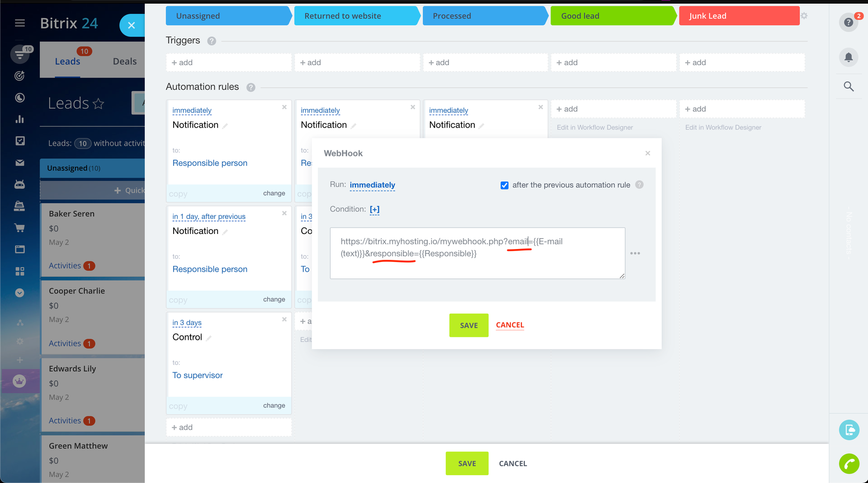Viewport: 868px width, 483px height.
Task: Cancel the WebHook dialog
Action: tap(509, 325)
